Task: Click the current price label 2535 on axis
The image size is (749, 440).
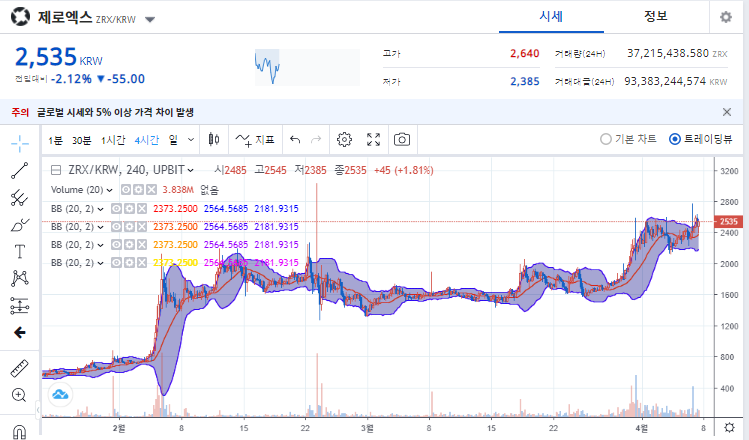Action: coord(728,221)
